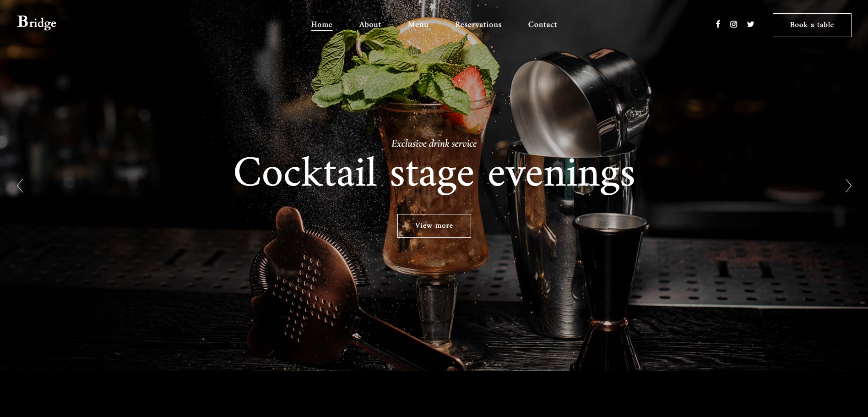Viewport: 868px width, 417px height.
Task: Open the Menu navigation item
Action: click(x=418, y=25)
